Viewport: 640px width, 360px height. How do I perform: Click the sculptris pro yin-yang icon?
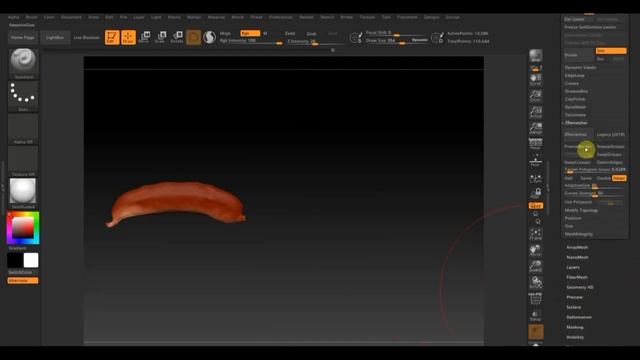pos(209,37)
